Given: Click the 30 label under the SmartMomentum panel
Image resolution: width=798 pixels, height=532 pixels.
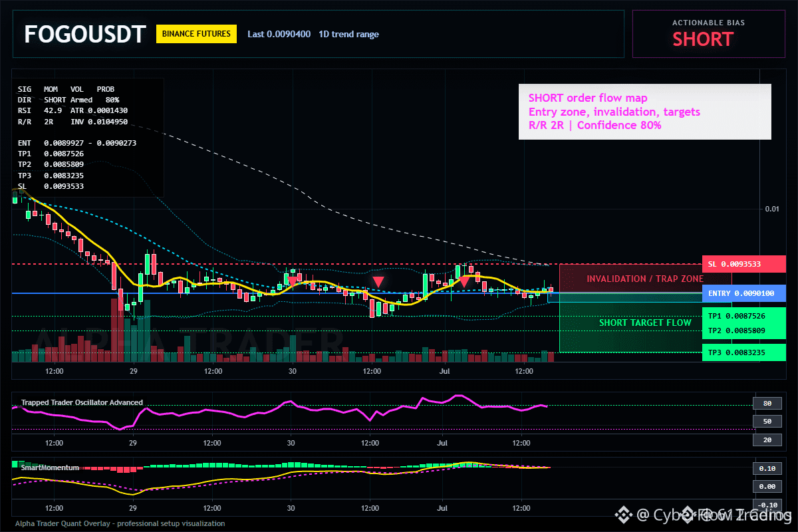Looking at the screenshot, I should coord(291,508).
